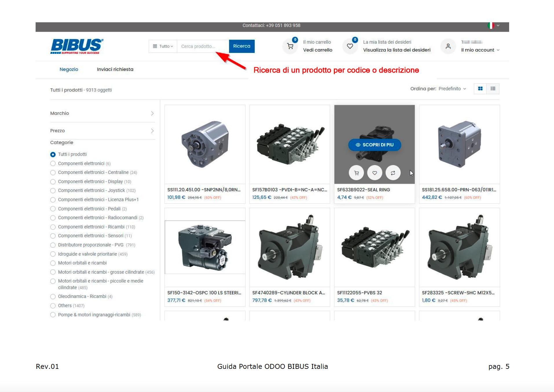Compare the SEAL RING product

[x=393, y=173]
